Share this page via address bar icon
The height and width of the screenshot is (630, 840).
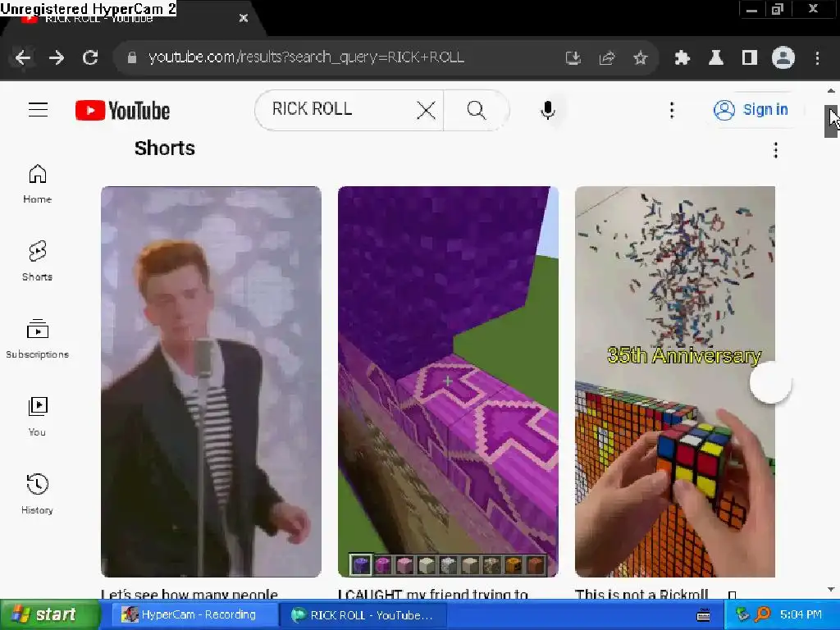[x=606, y=58]
